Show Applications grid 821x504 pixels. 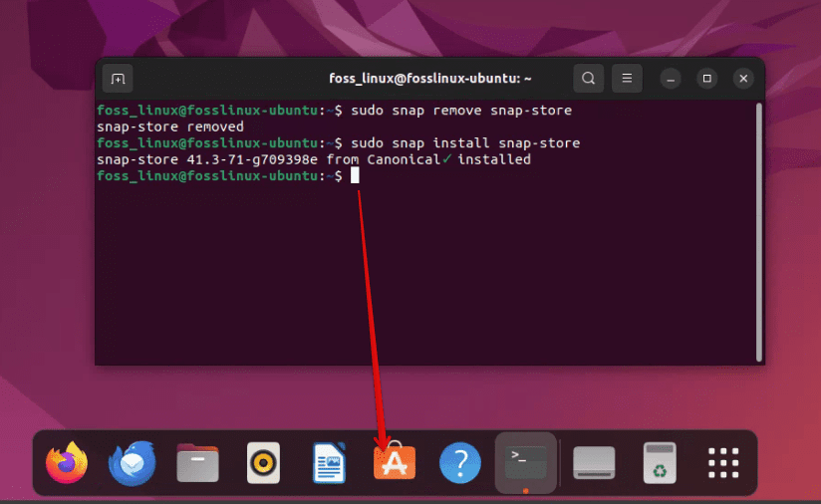tap(723, 462)
